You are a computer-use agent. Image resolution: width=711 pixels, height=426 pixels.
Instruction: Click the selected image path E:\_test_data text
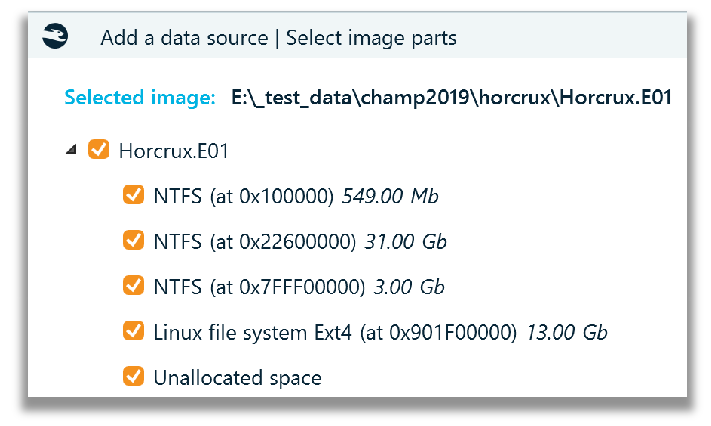451,98
